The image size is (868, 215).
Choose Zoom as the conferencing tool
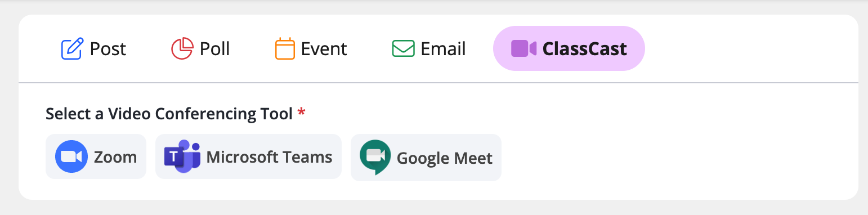(96, 156)
